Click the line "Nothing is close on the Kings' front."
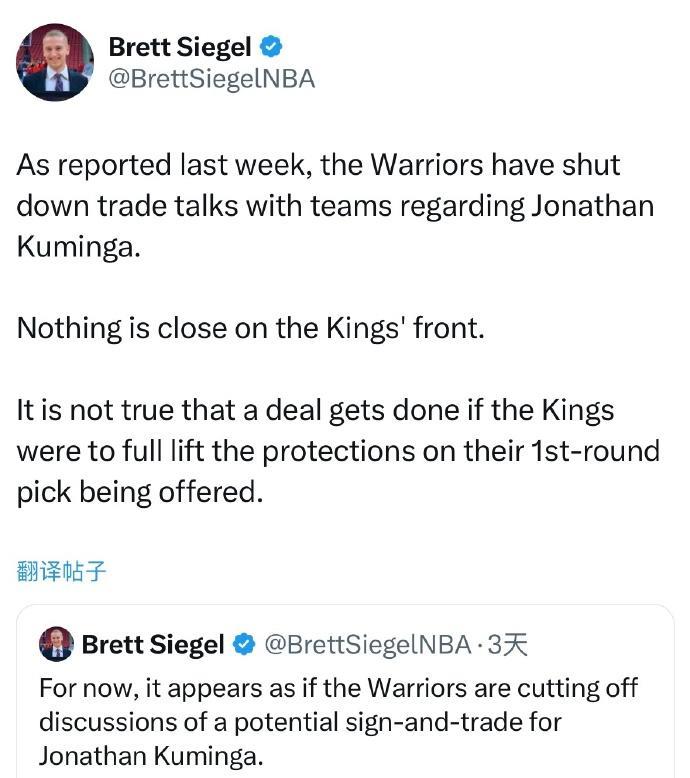The height and width of the screenshot is (778, 690). pos(250,328)
